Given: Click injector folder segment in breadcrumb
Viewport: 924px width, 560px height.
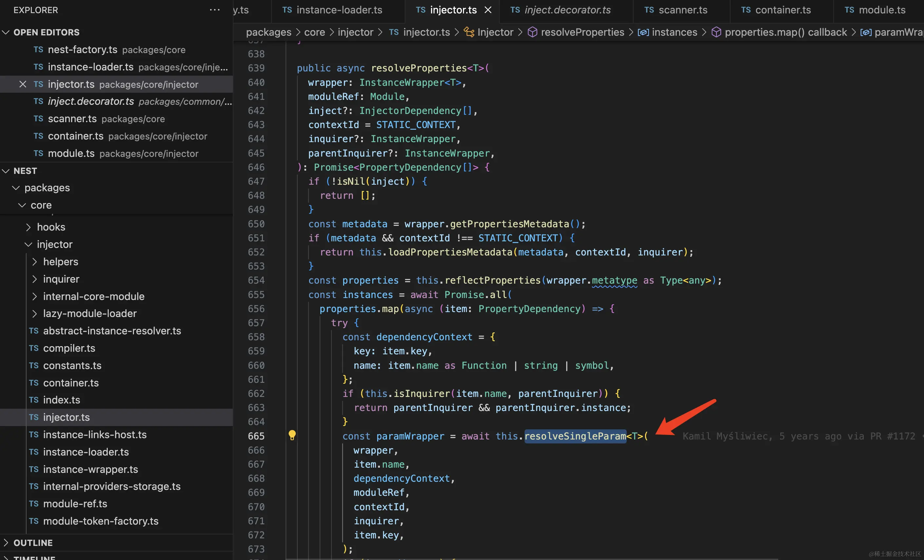Looking at the screenshot, I should pyautogui.click(x=356, y=32).
